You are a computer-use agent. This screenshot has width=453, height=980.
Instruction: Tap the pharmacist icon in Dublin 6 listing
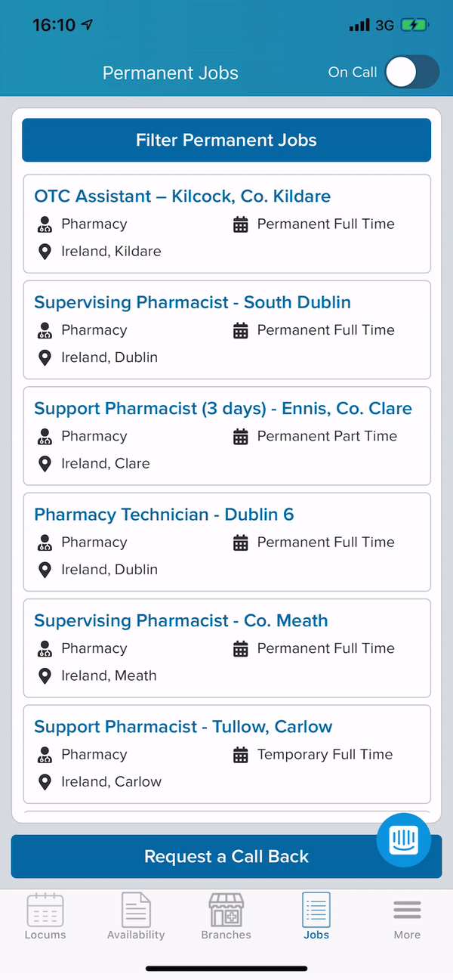pos(45,543)
